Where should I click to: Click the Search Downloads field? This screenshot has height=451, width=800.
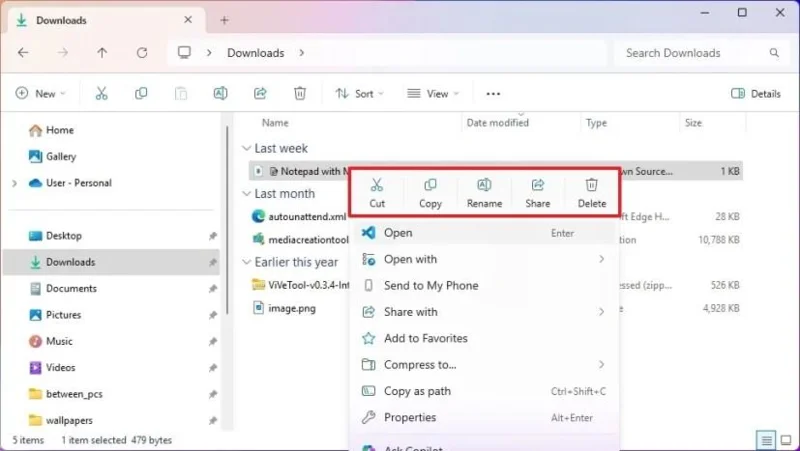coord(700,53)
